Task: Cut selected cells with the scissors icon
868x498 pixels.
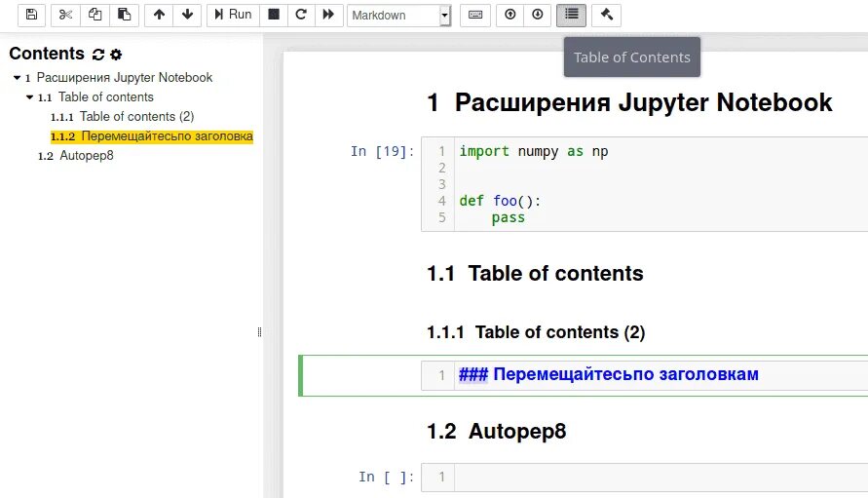Action: (x=65, y=15)
